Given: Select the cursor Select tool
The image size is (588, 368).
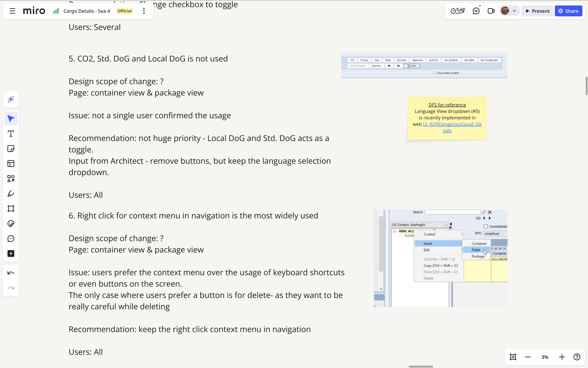Looking at the screenshot, I should (x=11, y=119).
